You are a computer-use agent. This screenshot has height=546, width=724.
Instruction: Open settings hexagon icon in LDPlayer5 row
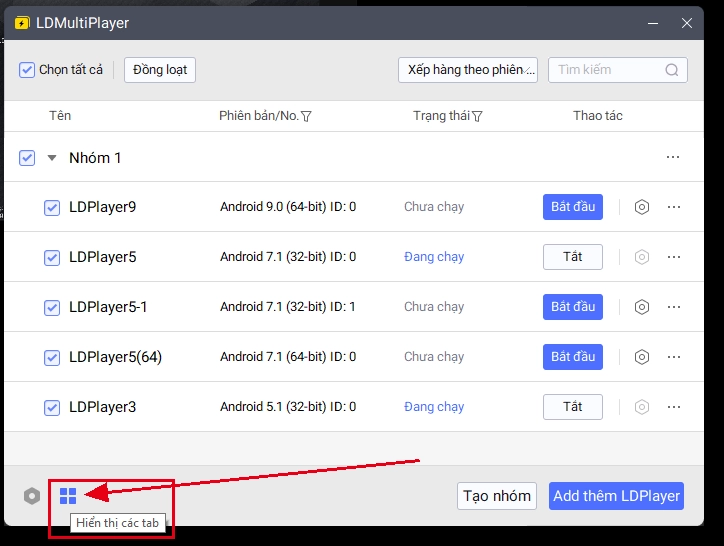click(641, 257)
